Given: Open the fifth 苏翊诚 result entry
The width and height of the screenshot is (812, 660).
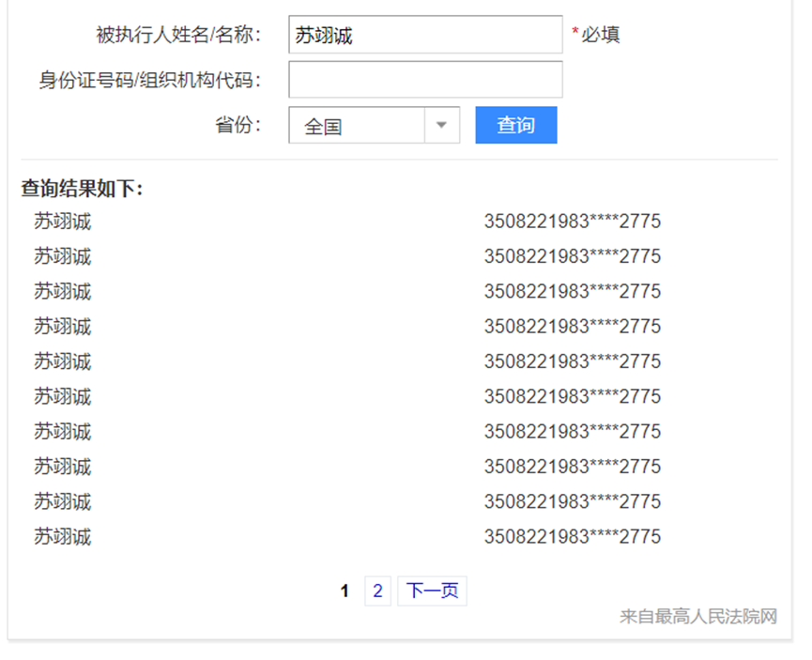Looking at the screenshot, I should coord(63,362).
